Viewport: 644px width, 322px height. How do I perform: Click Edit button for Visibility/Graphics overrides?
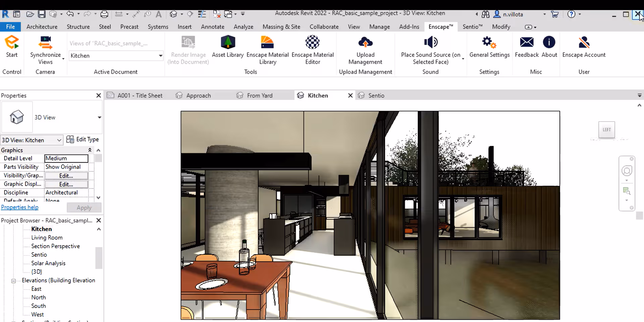click(66, 175)
